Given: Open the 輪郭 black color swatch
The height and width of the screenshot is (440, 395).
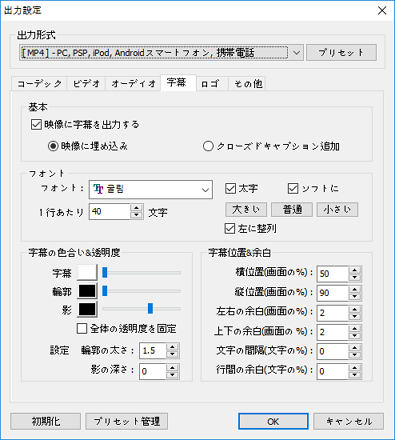Looking at the screenshot, I should coord(87,291).
